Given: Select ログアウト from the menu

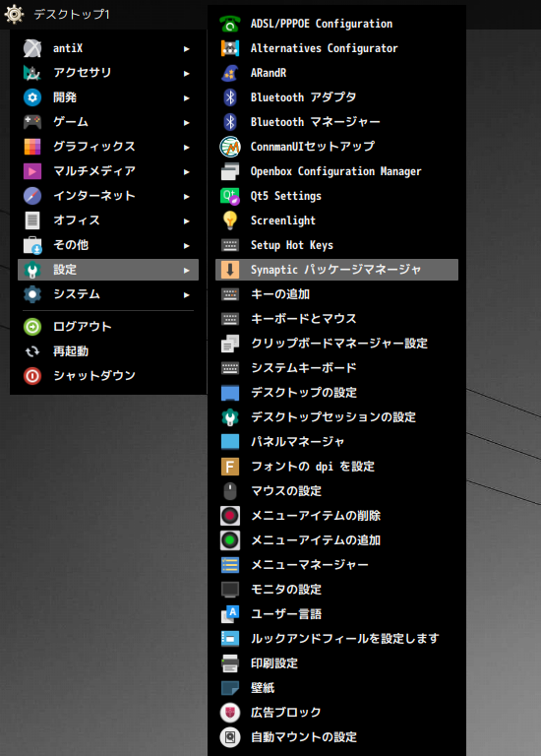Looking at the screenshot, I should (x=108, y=327).
